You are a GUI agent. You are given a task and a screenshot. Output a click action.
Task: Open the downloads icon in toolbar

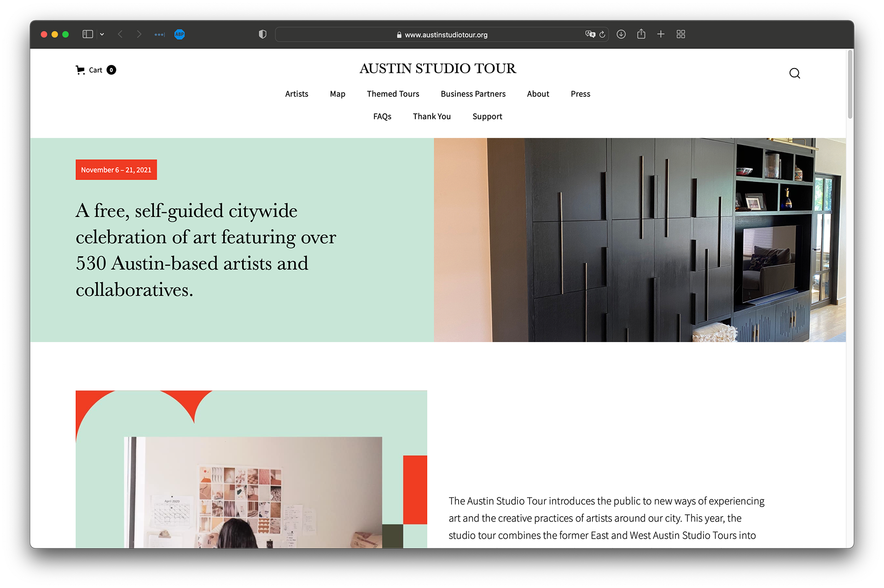click(x=621, y=35)
